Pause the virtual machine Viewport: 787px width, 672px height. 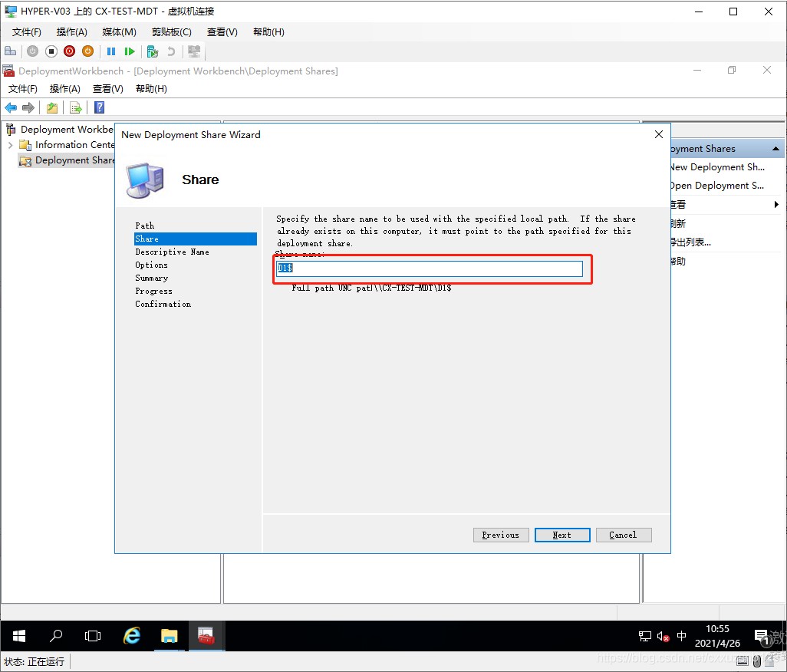111,51
